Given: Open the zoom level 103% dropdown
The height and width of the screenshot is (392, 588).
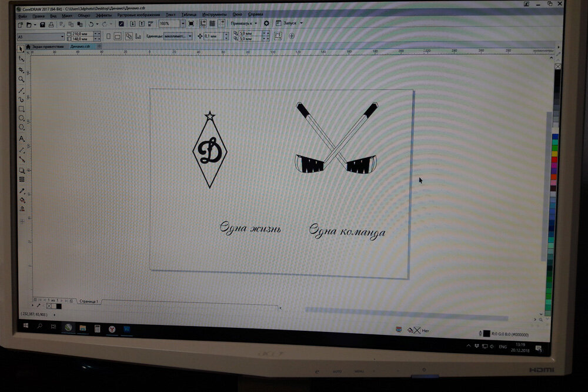Looking at the screenshot, I should 183,24.
